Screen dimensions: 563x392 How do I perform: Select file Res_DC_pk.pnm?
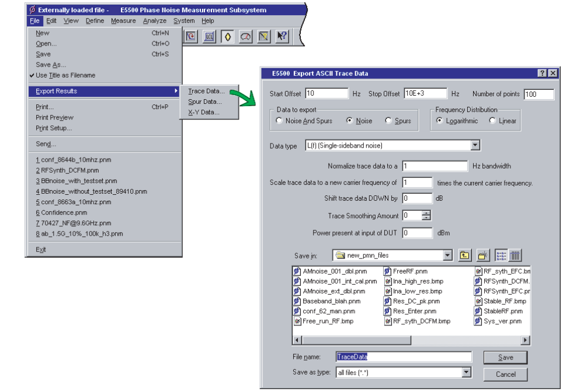(x=412, y=301)
